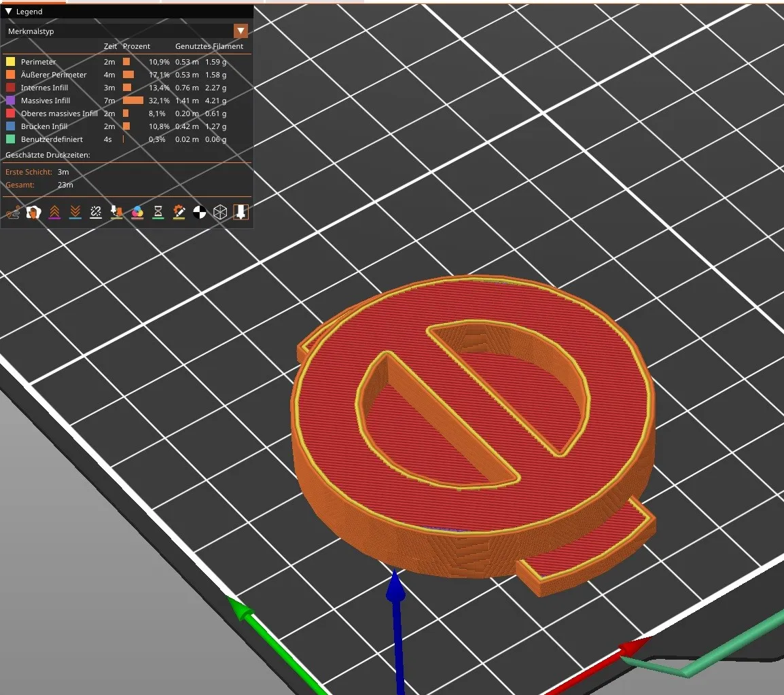Click the yellow Perimeter color swatch
Image resolution: width=784 pixels, height=695 pixels.
click(10, 62)
